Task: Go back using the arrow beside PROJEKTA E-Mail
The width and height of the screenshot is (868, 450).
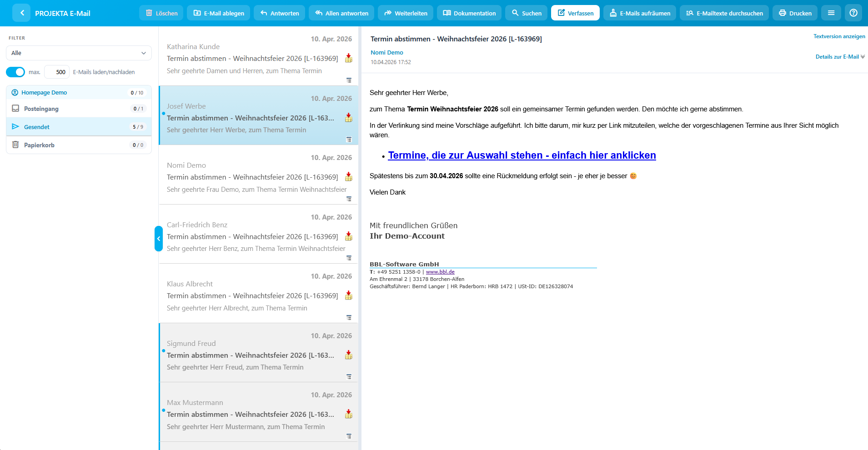Action: (x=21, y=13)
